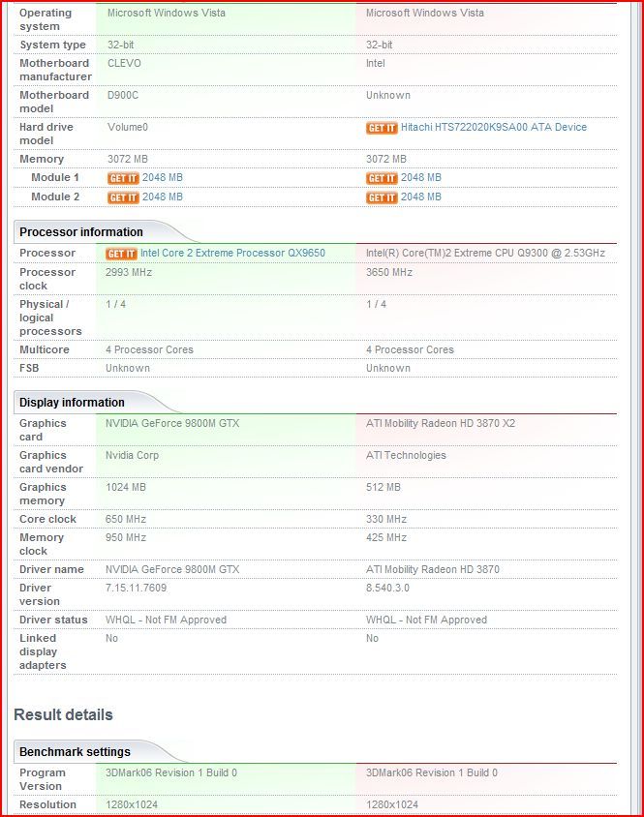Click left WHQL - Not FM Approved status
644x817 pixels.
pos(166,620)
